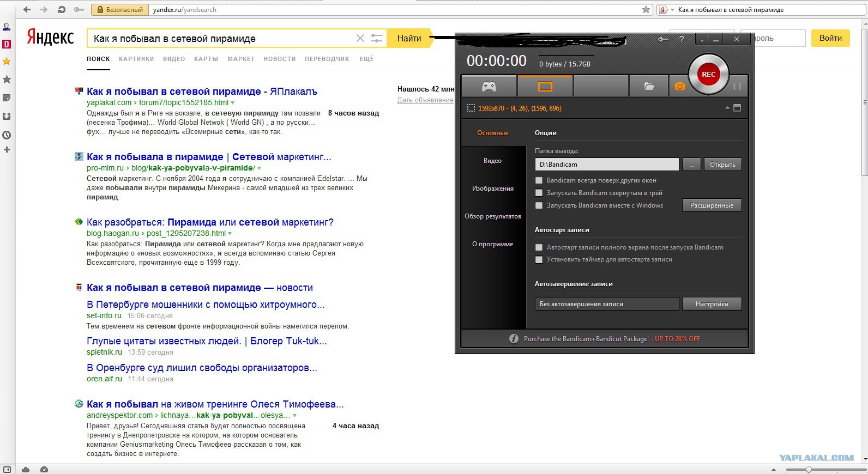Screen dimensions: 868x474
Task: Click the 'Найти' search button
Action: (409, 38)
